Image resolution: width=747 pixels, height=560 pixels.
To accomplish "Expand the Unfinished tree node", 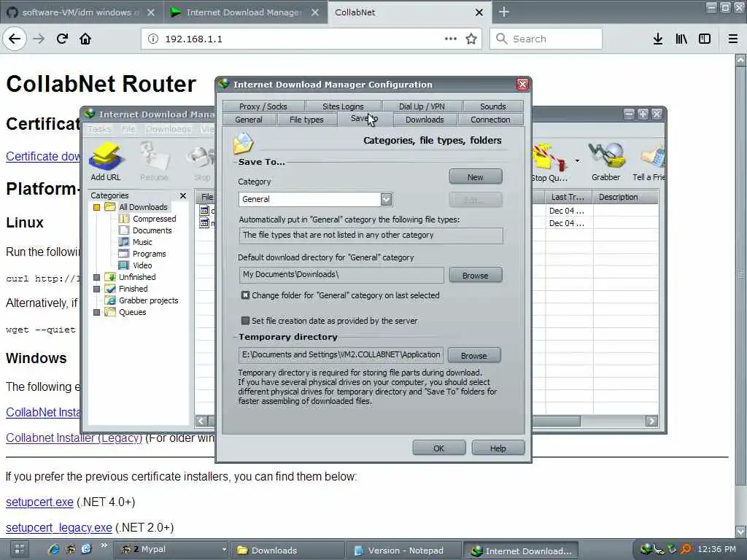I will click(97, 277).
